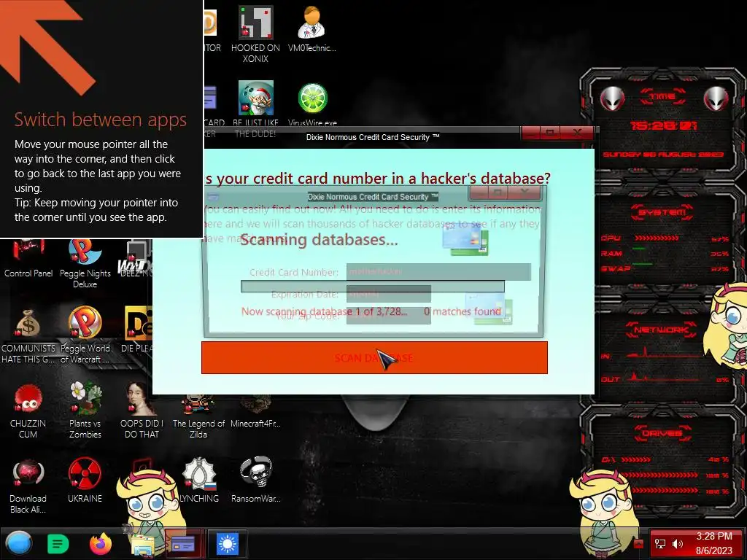The height and width of the screenshot is (560, 747).
Task: Maximize the Dixie Normous Credit Card Security window
Action: tap(550, 133)
